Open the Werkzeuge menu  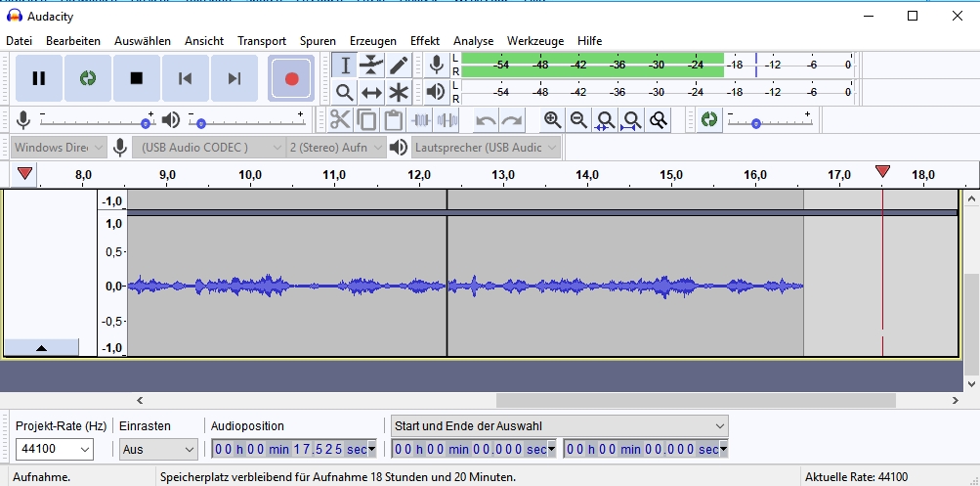(x=535, y=41)
